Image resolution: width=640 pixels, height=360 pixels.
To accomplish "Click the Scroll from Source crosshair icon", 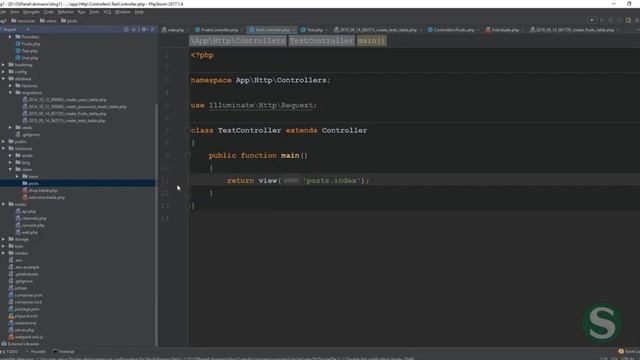I will point(126,29).
